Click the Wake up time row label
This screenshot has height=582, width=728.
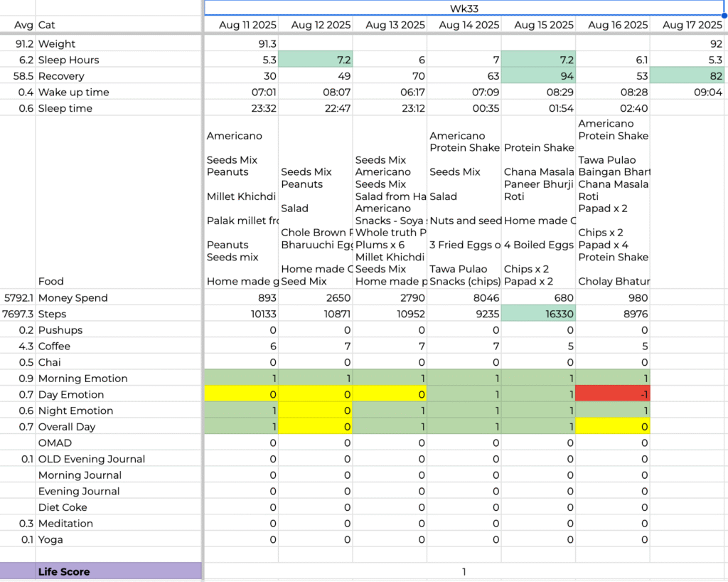[74, 92]
